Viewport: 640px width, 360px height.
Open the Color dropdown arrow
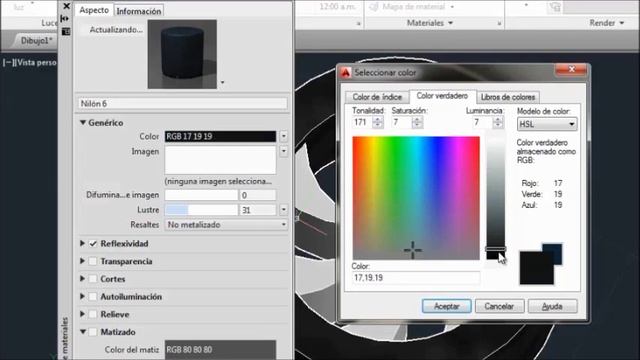(x=283, y=136)
